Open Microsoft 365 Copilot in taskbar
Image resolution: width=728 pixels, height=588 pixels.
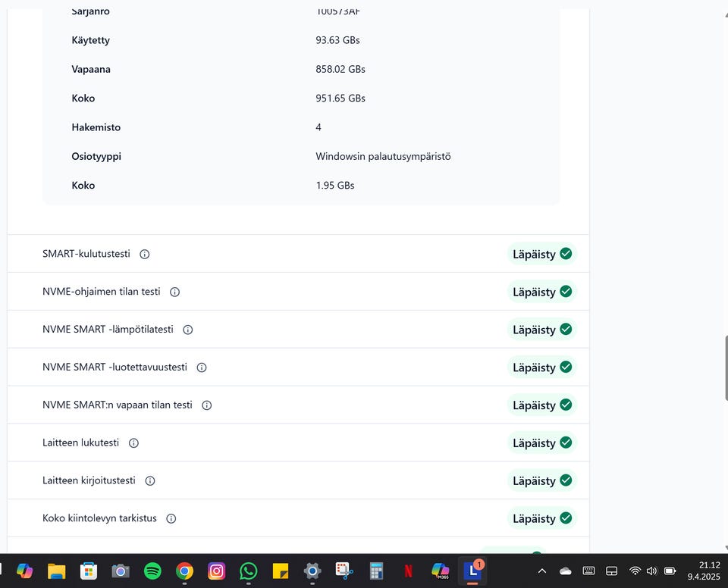[x=440, y=571]
